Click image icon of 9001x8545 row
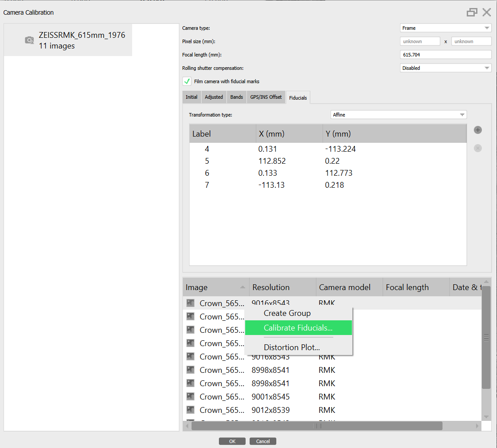Image resolution: width=497 pixels, height=448 pixels. tap(190, 396)
